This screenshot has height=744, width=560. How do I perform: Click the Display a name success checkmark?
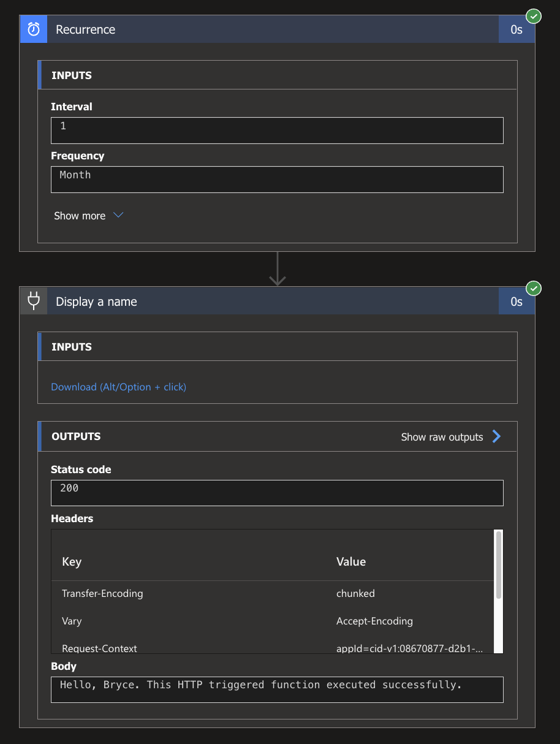534,288
